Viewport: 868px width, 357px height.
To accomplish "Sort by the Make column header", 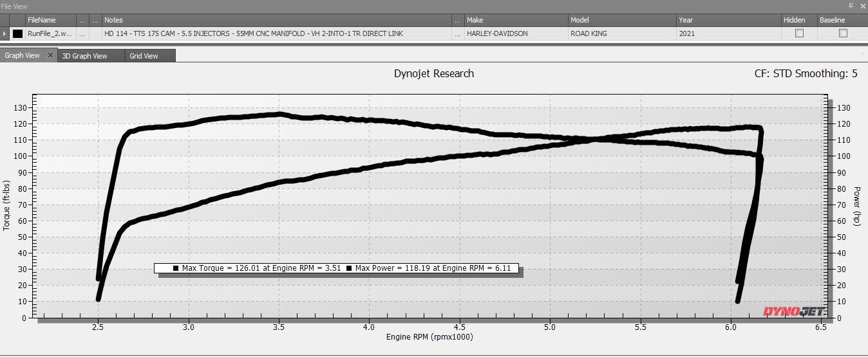I will (516, 20).
